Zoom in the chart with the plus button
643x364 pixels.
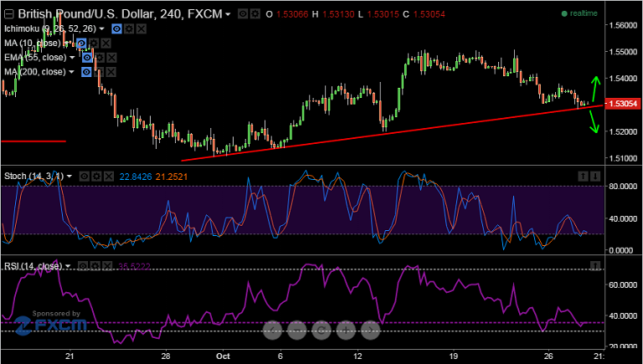[x=346, y=330]
